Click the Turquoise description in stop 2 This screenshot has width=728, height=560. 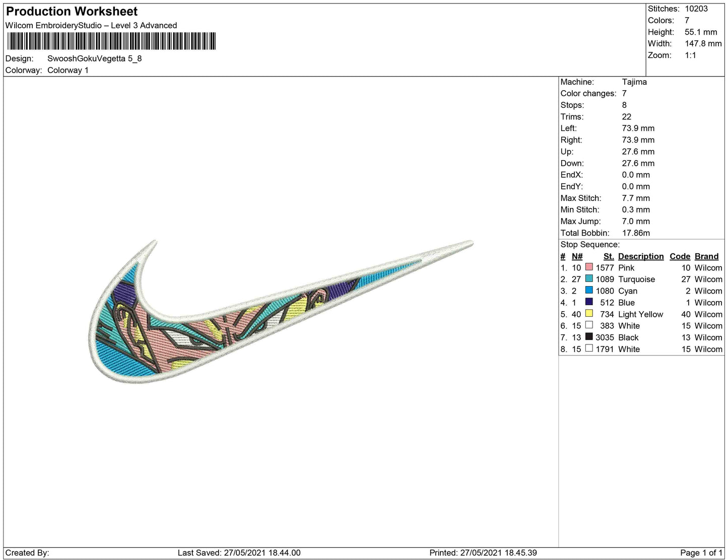tap(637, 279)
